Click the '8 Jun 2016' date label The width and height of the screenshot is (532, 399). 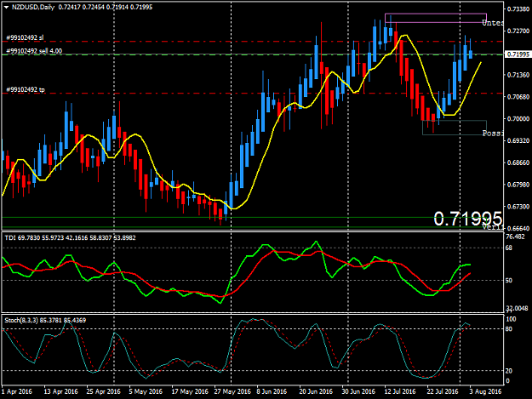tap(272, 391)
